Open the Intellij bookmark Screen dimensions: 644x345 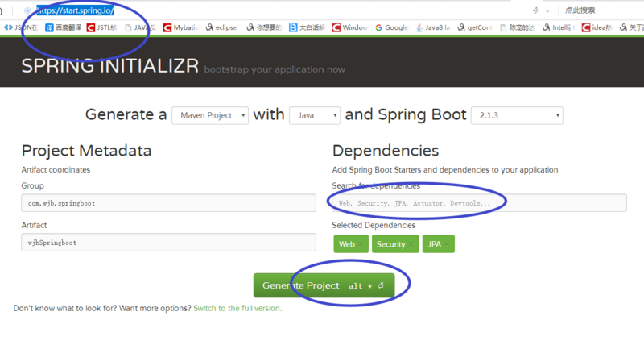(559, 27)
